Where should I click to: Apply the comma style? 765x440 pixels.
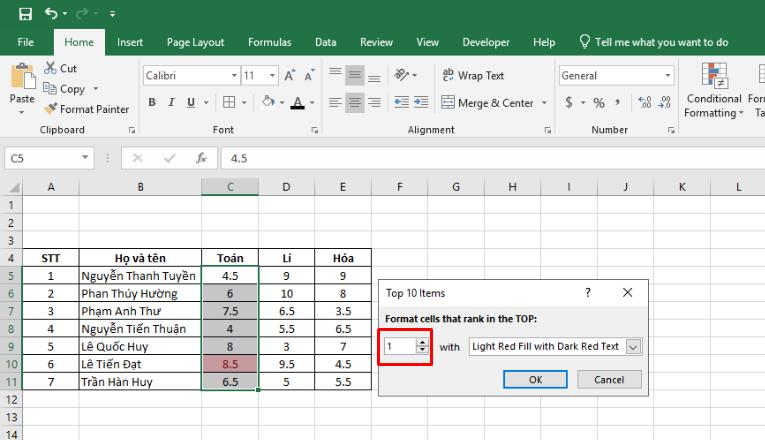618,102
